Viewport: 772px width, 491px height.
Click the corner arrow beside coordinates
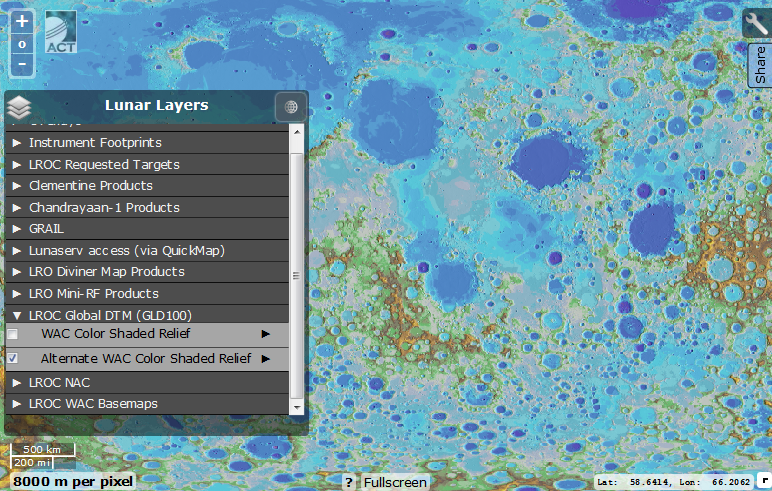763,481
